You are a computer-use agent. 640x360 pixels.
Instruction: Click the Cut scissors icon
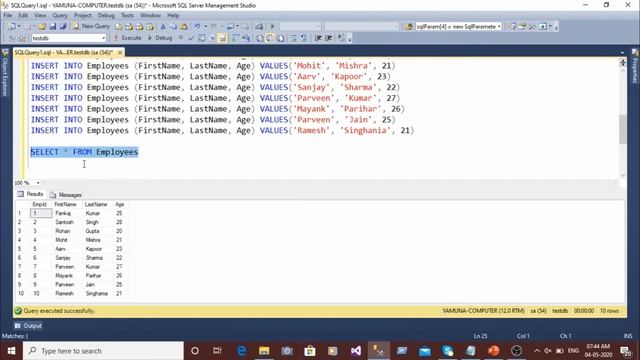163,27
